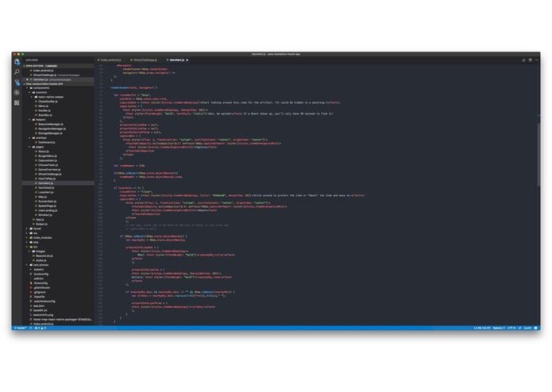552x392 pixels.
Task: Change the UTF-8 file encoding
Action: coord(511,328)
